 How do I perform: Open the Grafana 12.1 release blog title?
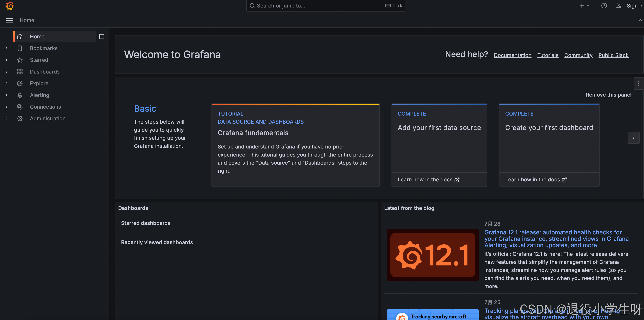[x=556, y=239]
